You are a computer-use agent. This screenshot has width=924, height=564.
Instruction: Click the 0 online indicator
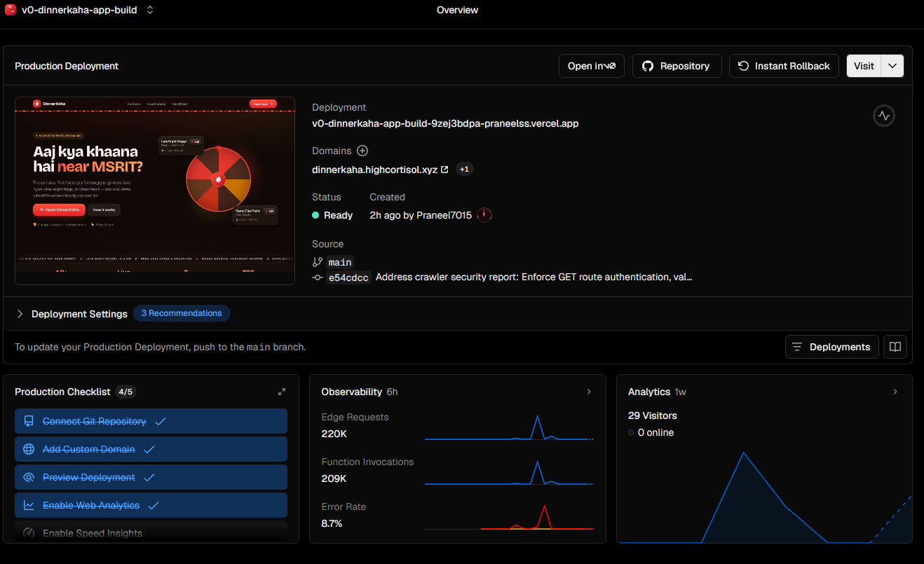click(651, 432)
